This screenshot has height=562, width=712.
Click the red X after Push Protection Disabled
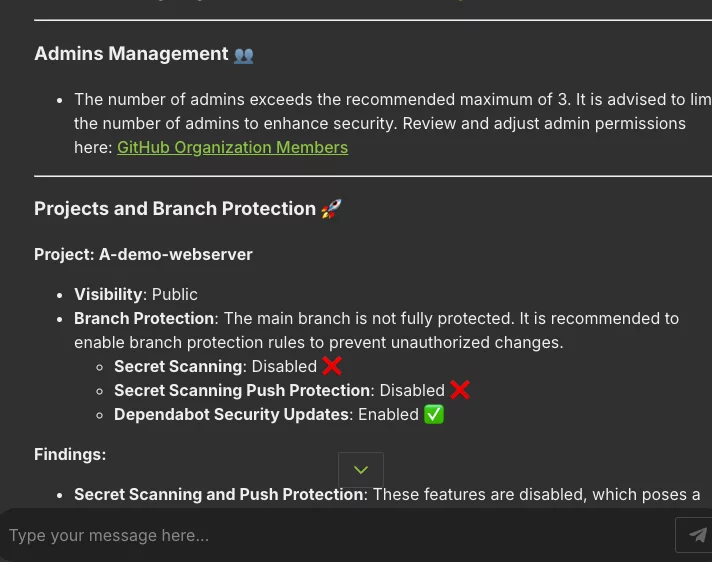(460, 390)
